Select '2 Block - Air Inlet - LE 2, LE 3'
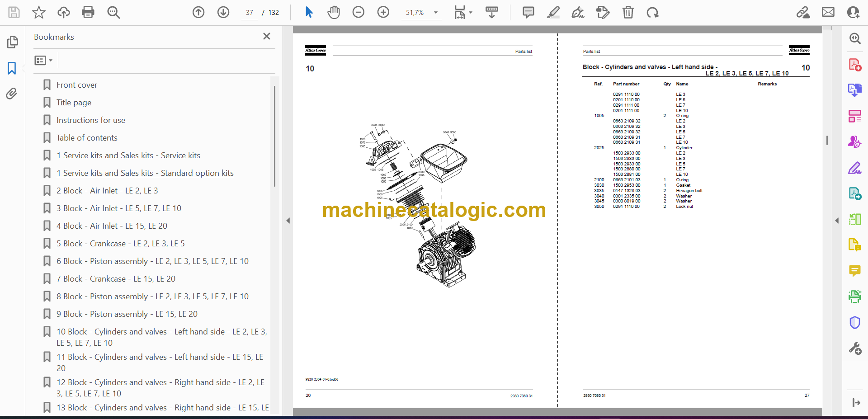868x419 pixels. (107, 191)
